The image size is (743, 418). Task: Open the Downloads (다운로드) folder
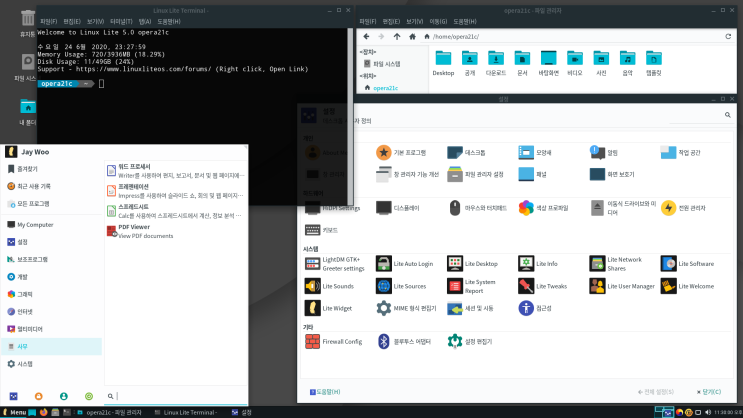pyautogui.click(x=496, y=63)
